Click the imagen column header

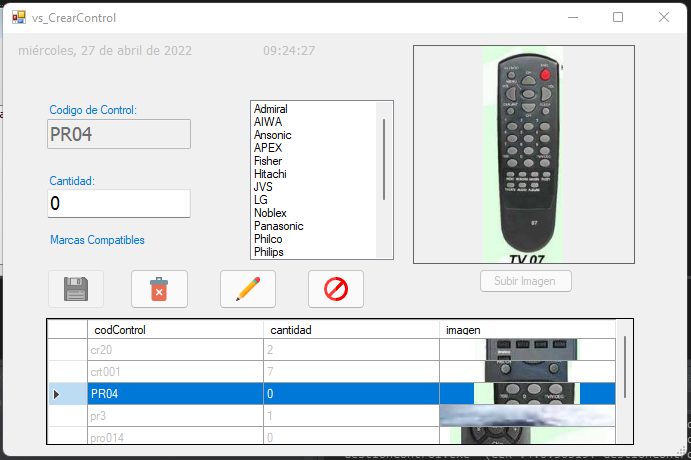(x=527, y=330)
